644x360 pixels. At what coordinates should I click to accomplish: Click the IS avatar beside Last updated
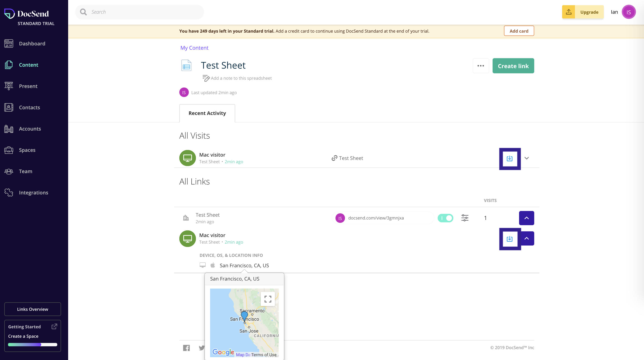coord(184,92)
